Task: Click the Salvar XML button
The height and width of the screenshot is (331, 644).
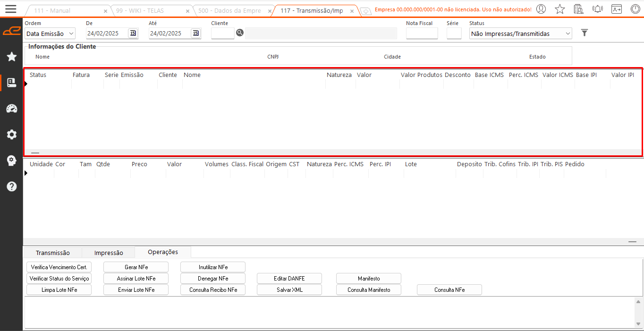Action: pyautogui.click(x=289, y=290)
